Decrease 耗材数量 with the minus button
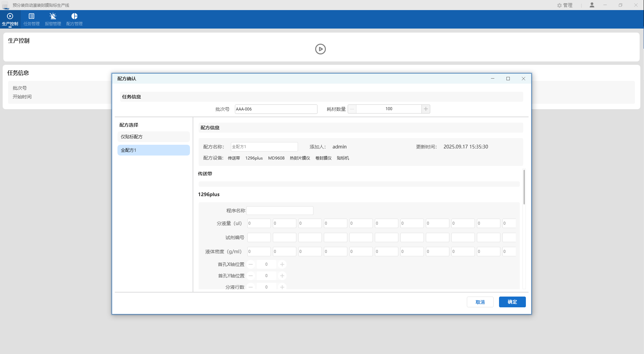Image resolution: width=644 pixels, height=354 pixels. point(352,109)
